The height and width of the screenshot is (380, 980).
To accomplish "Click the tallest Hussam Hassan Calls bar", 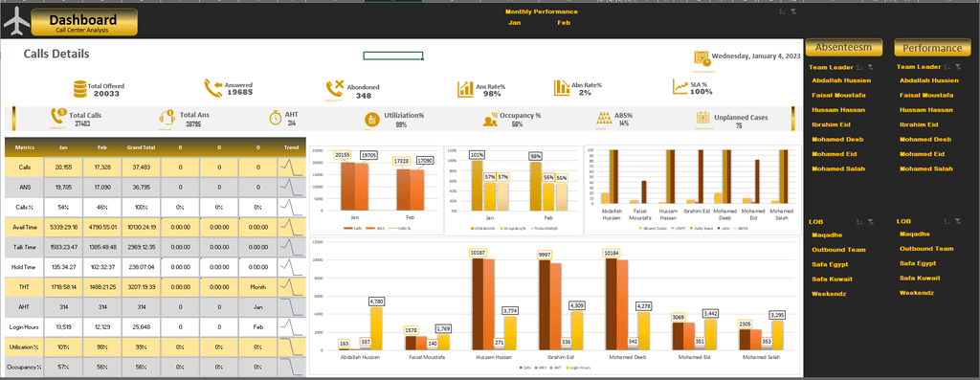I will (479, 303).
